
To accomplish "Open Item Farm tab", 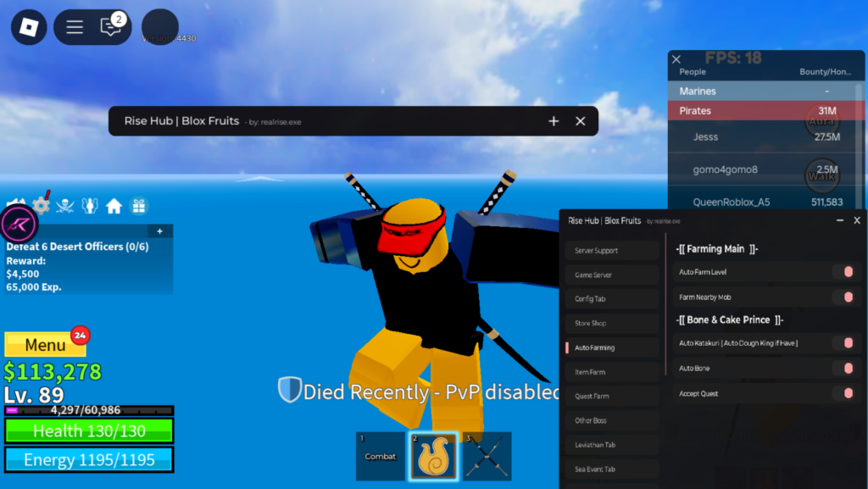I will [612, 372].
